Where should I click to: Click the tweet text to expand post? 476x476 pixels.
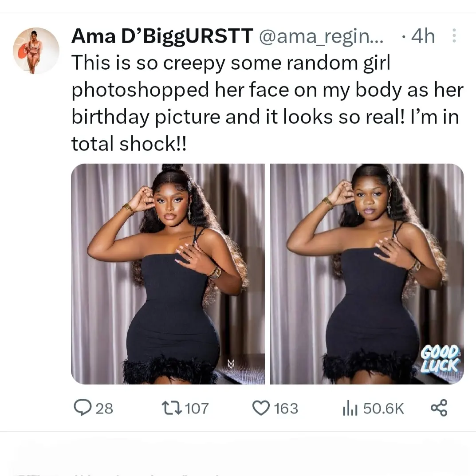click(x=266, y=103)
